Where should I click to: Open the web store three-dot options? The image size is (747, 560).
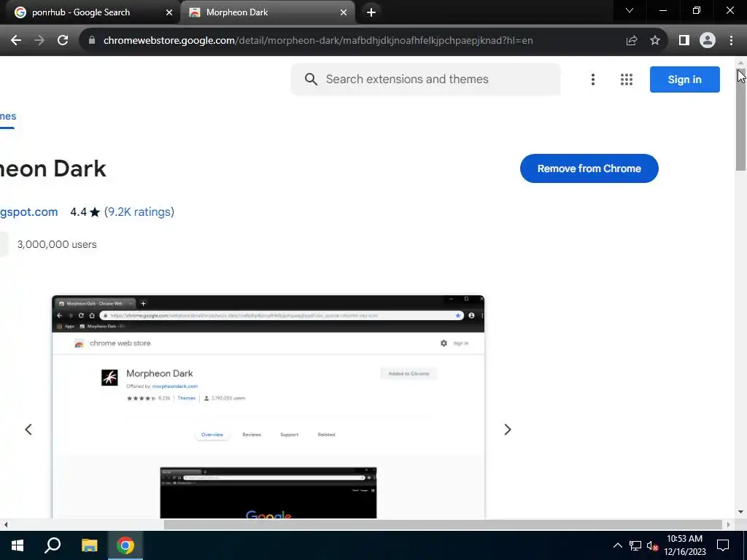tap(592, 79)
